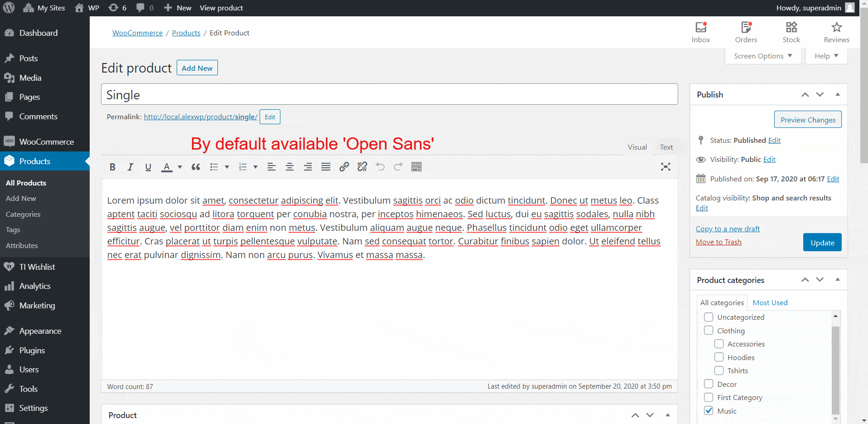868x424 pixels.
Task: Toggle the toolbar kitchen sink
Action: pyautogui.click(x=417, y=167)
